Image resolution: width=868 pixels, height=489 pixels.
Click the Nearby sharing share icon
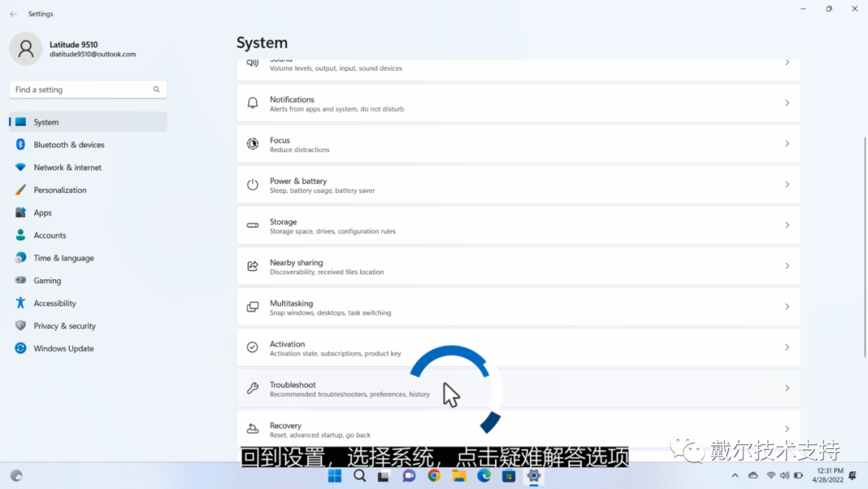[x=252, y=266]
